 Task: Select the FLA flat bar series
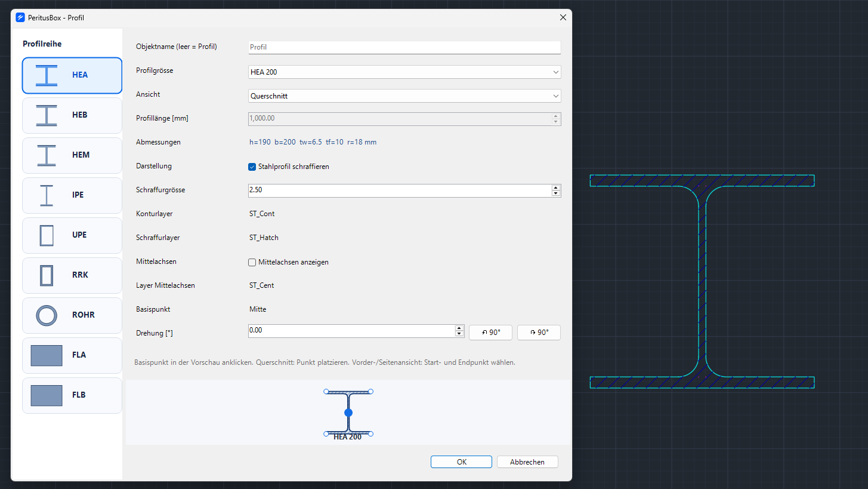(x=72, y=355)
